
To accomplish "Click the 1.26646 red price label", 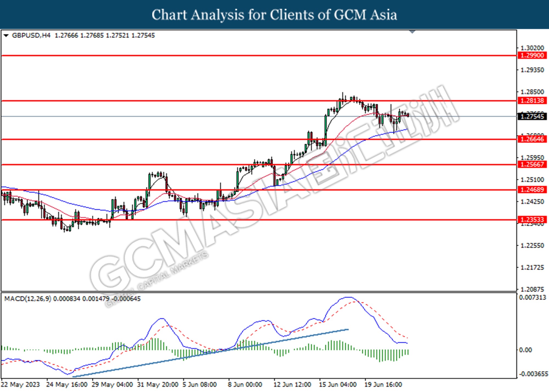I will [532, 139].
